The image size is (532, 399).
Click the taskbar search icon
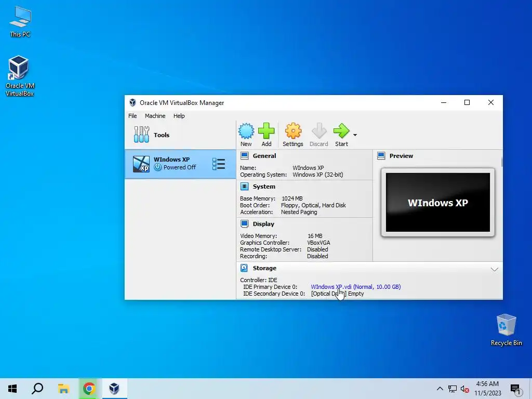pyautogui.click(x=37, y=389)
